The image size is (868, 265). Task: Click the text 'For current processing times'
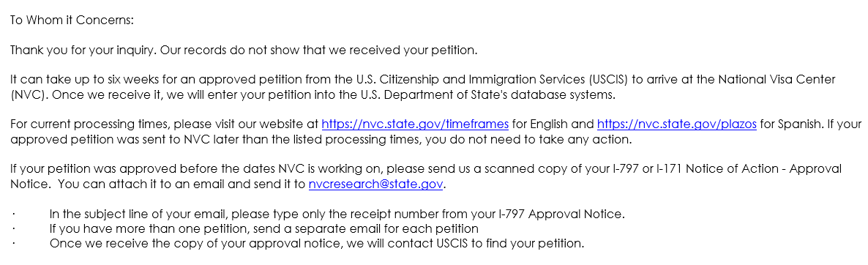(x=86, y=124)
